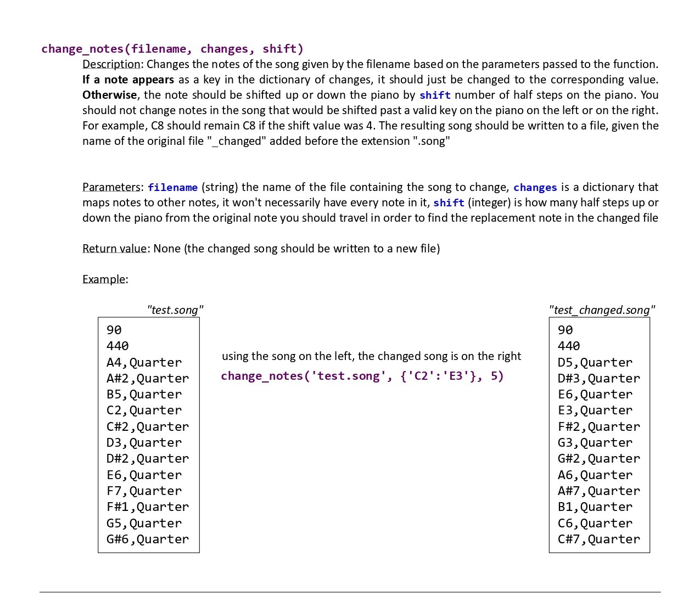Click the G#6,Quarter line in test.song
The image size is (700, 596).
(x=147, y=539)
